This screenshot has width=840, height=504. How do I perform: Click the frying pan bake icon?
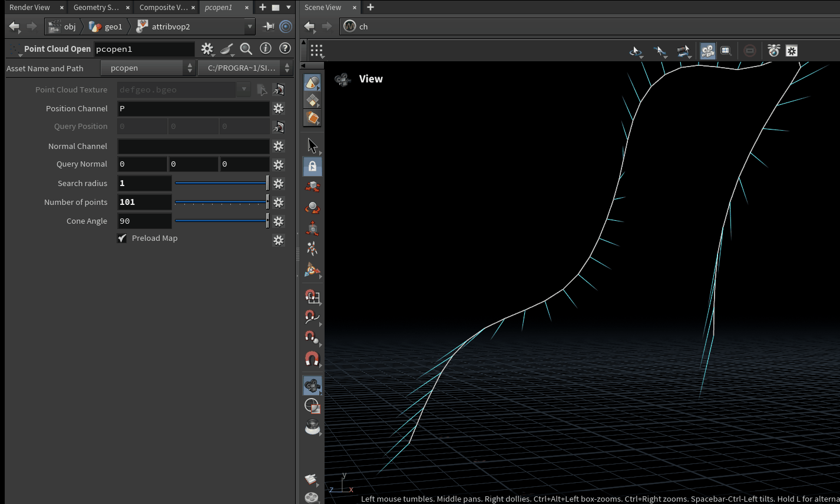coord(227,49)
